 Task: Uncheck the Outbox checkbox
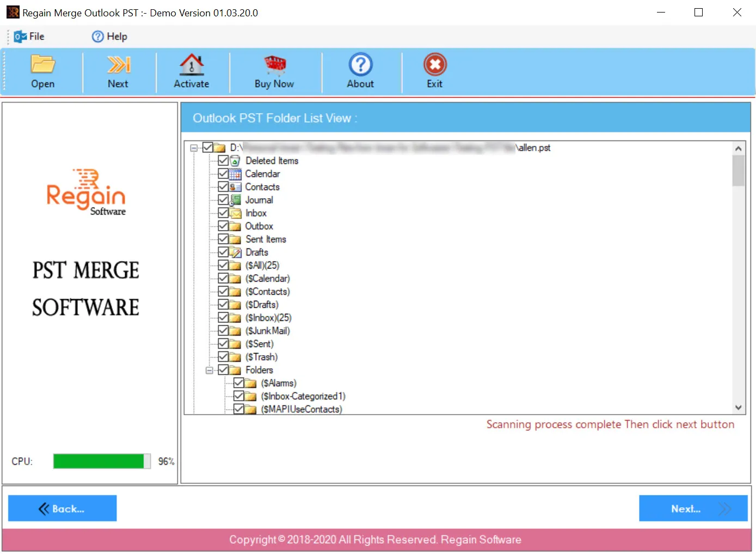click(223, 226)
